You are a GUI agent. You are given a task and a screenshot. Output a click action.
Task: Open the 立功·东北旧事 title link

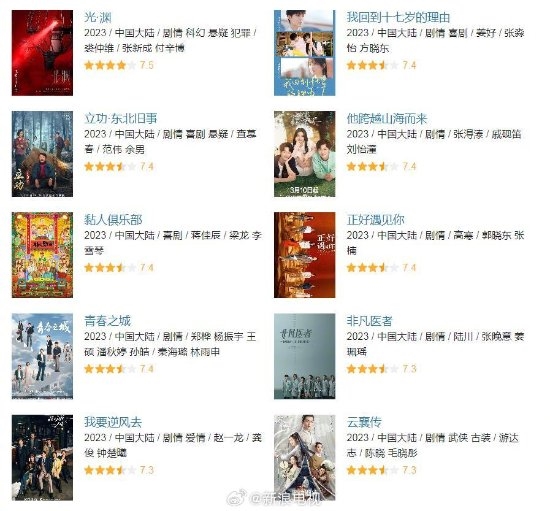(x=120, y=119)
